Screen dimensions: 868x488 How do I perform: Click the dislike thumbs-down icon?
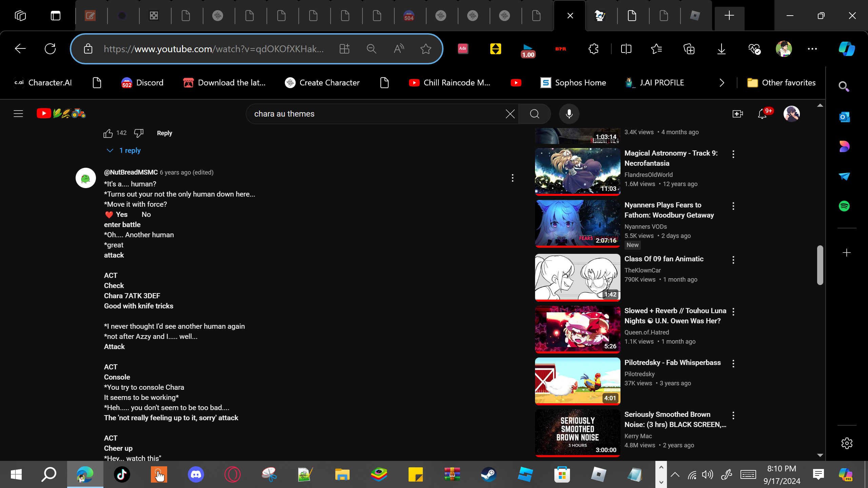point(139,133)
